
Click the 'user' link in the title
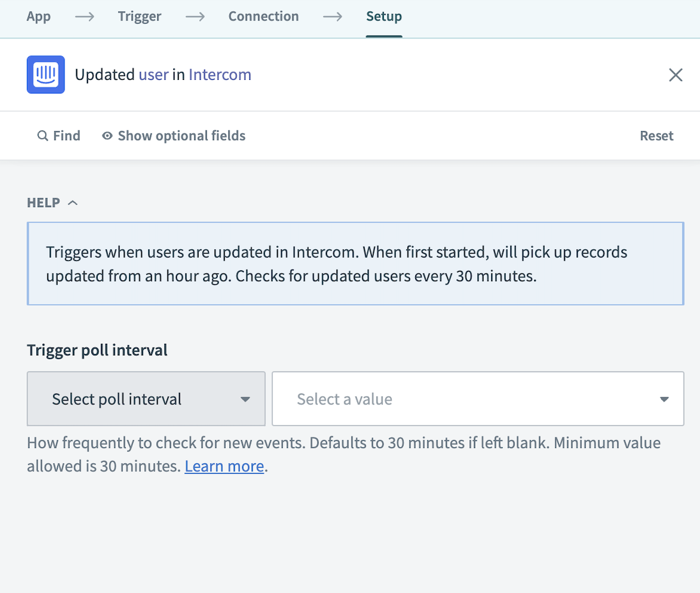click(x=153, y=75)
